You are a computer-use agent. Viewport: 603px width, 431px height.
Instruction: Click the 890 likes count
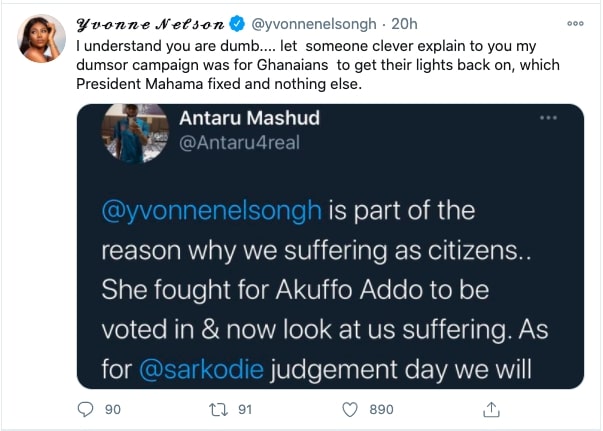tap(381, 410)
